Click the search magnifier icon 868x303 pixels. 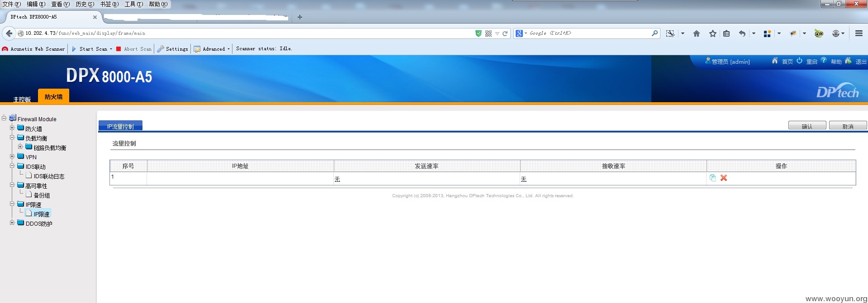click(x=655, y=33)
